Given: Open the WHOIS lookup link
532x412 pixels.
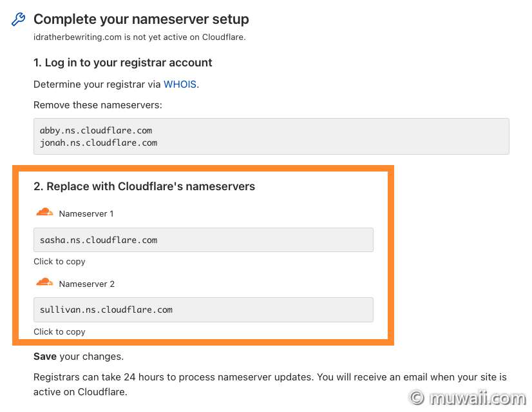Looking at the screenshot, I should coord(180,84).
